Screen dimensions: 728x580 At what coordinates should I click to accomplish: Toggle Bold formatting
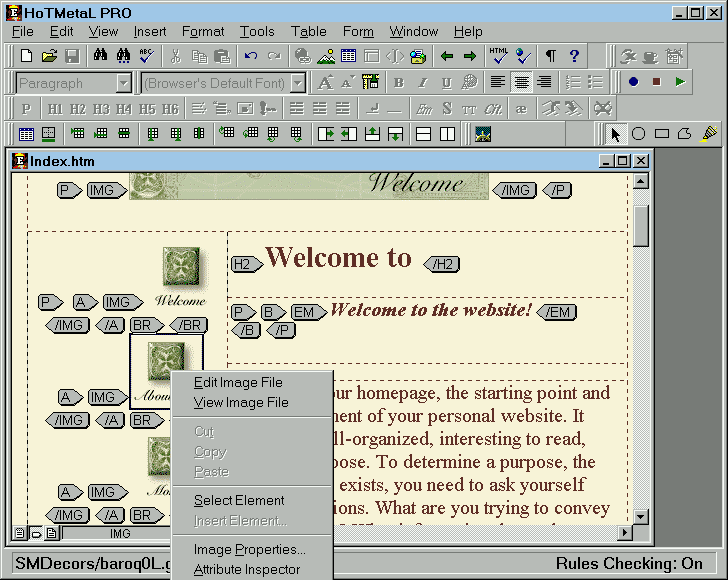point(399,83)
